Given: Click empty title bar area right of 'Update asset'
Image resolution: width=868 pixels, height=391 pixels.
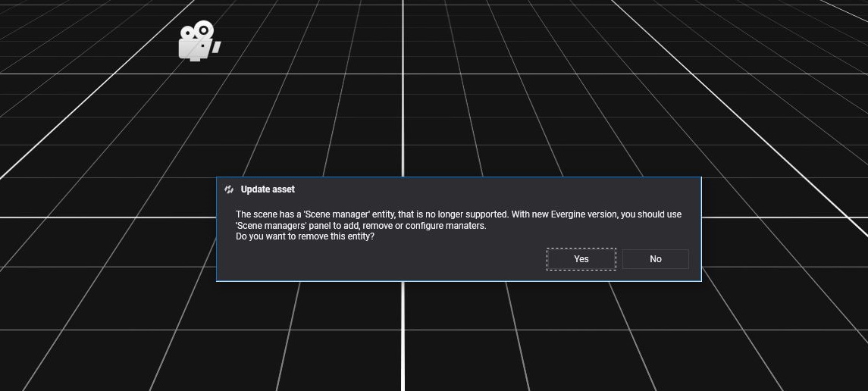Looking at the screenshot, I should click(493, 189).
